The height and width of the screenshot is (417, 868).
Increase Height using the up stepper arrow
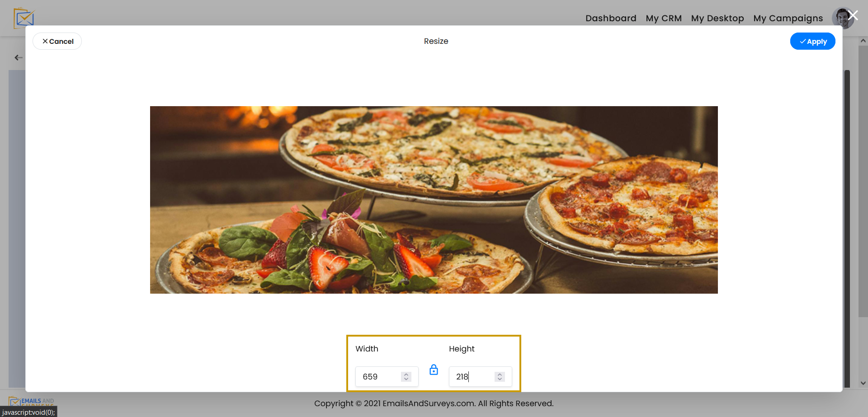(x=500, y=373)
